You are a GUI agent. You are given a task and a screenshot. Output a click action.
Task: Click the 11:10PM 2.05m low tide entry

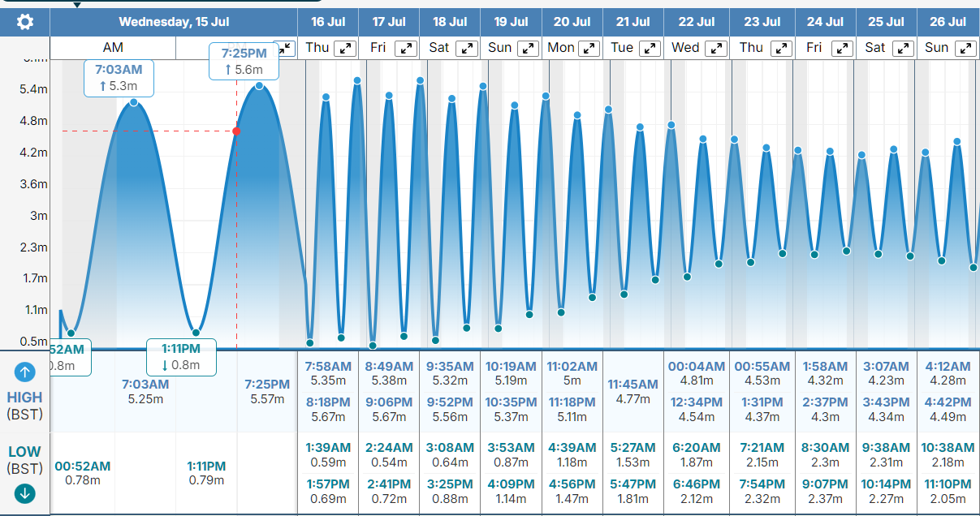coord(948,491)
